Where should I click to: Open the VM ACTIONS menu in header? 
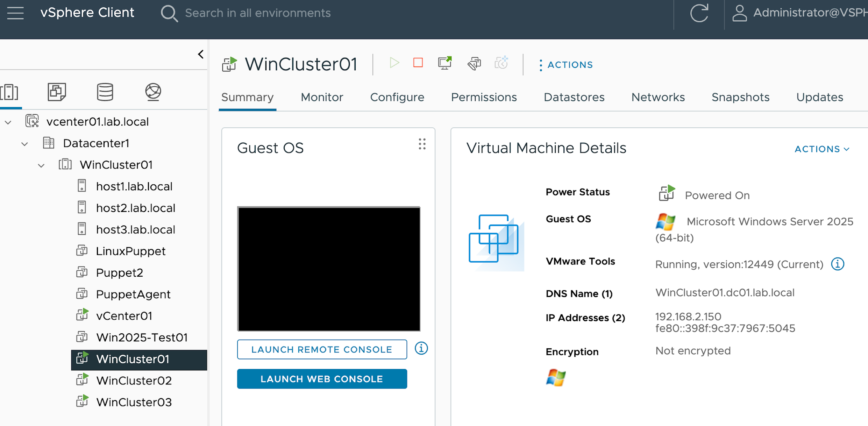pyautogui.click(x=565, y=65)
